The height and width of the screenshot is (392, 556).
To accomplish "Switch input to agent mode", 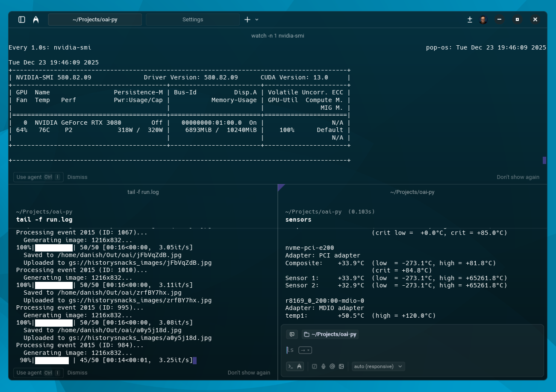I will click(299, 366).
